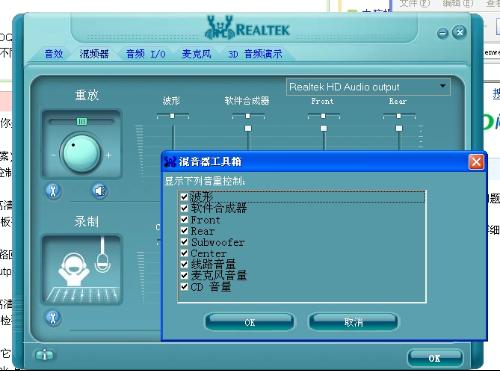This screenshot has width=500, height=371.
Task: Close the 混音器工具箱 dialog
Action: [x=476, y=162]
